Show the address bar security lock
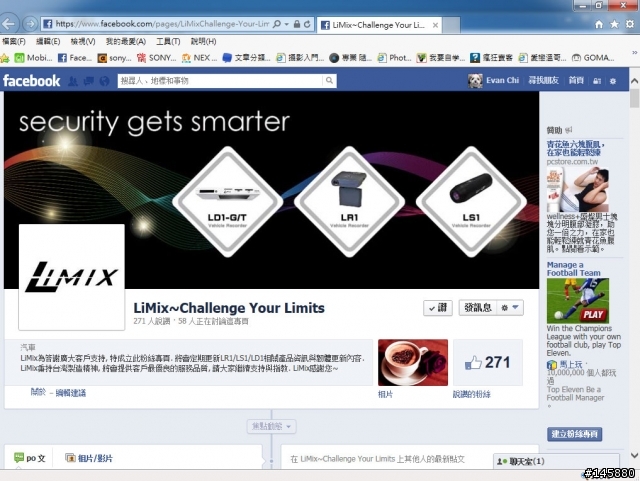 (x=297, y=24)
